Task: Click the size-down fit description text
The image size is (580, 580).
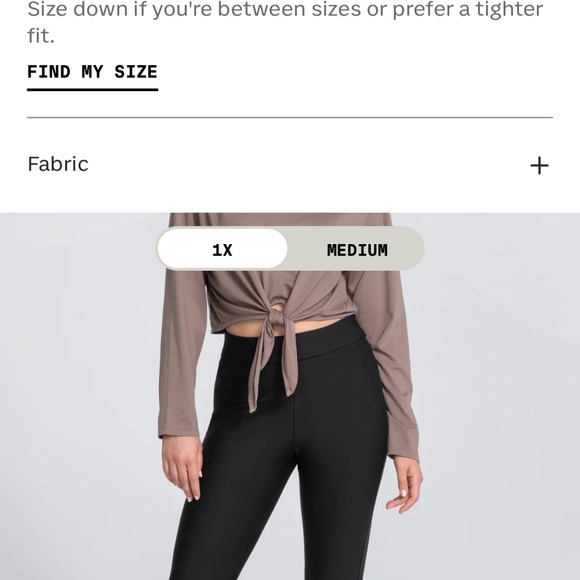Action: click(x=285, y=22)
